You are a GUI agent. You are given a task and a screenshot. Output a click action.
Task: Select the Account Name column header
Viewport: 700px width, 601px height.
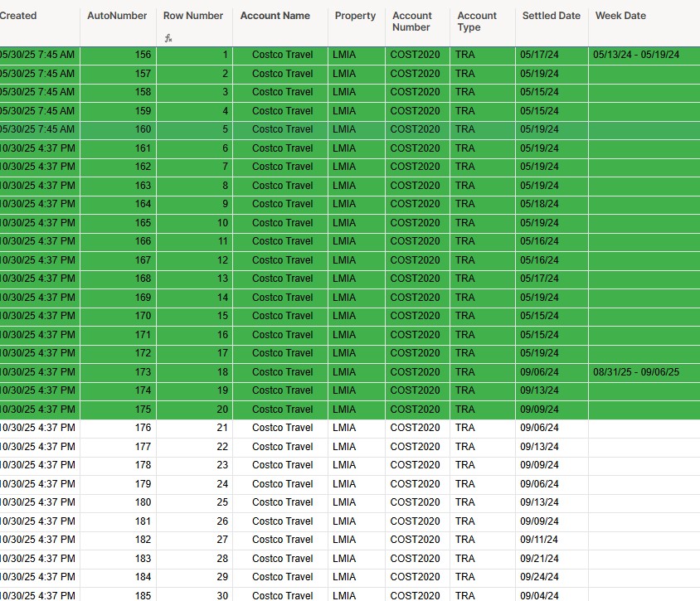click(x=275, y=16)
